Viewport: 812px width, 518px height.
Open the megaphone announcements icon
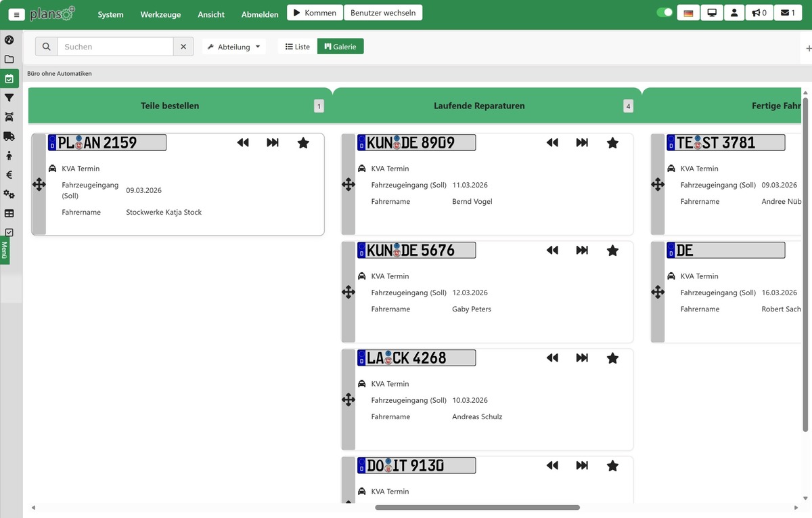(x=759, y=13)
